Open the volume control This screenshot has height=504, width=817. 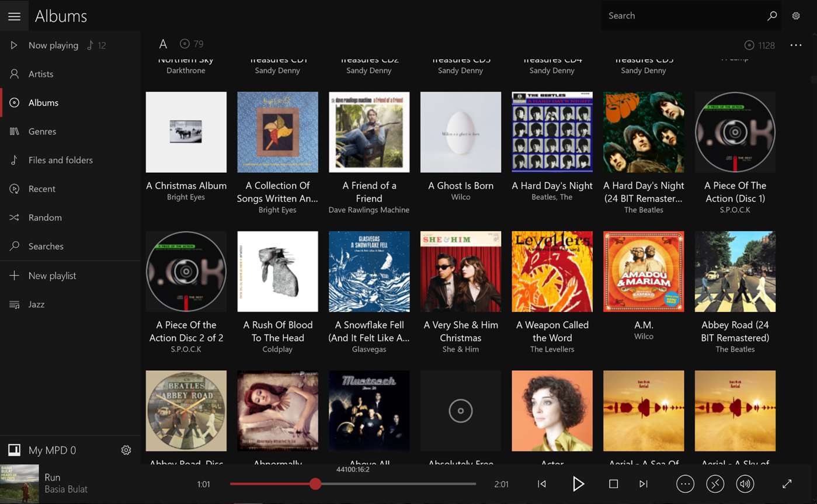click(x=745, y=484)
